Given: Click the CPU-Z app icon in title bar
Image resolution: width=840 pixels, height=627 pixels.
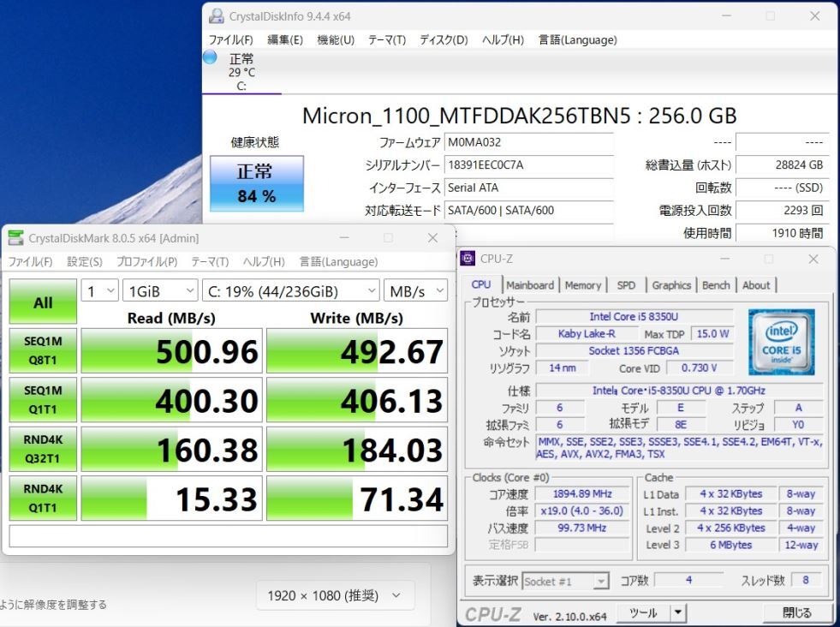Looking at the screenshot, I should tap(468, 259).
